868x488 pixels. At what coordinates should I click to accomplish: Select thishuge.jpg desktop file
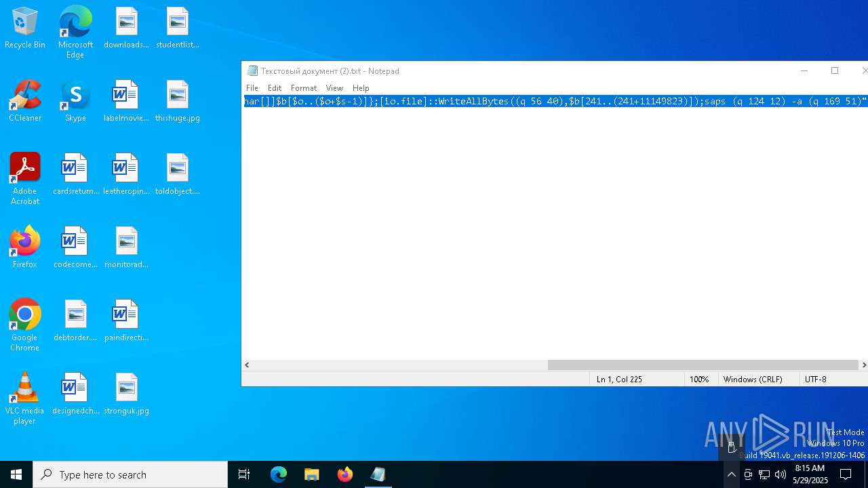pyautogui.click(x=178, y=102)
